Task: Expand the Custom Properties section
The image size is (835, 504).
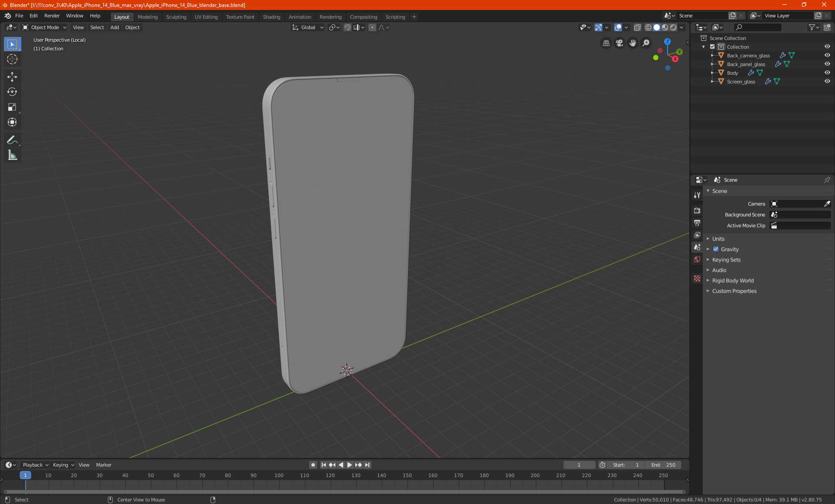Action: click(x=734, y=291)
